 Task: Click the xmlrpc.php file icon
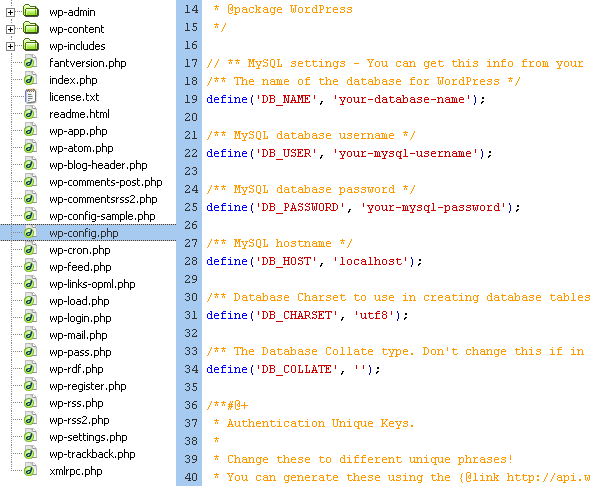30,471
